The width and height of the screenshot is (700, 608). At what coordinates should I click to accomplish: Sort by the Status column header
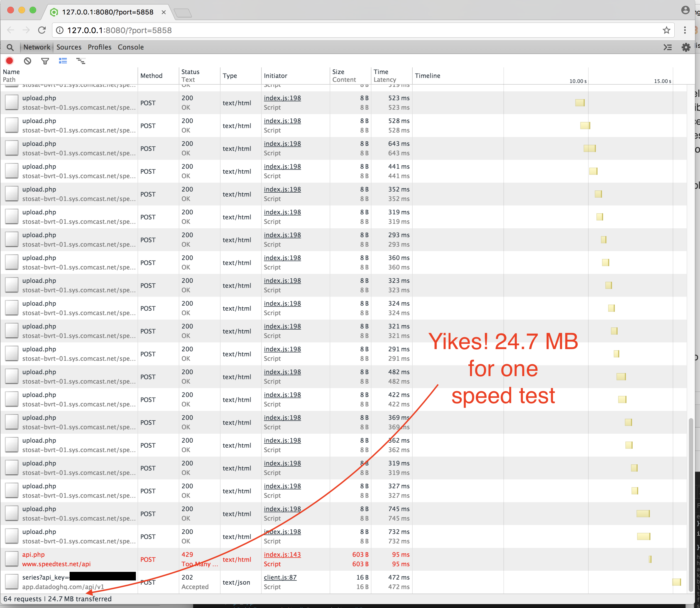(x=200, y=76)
